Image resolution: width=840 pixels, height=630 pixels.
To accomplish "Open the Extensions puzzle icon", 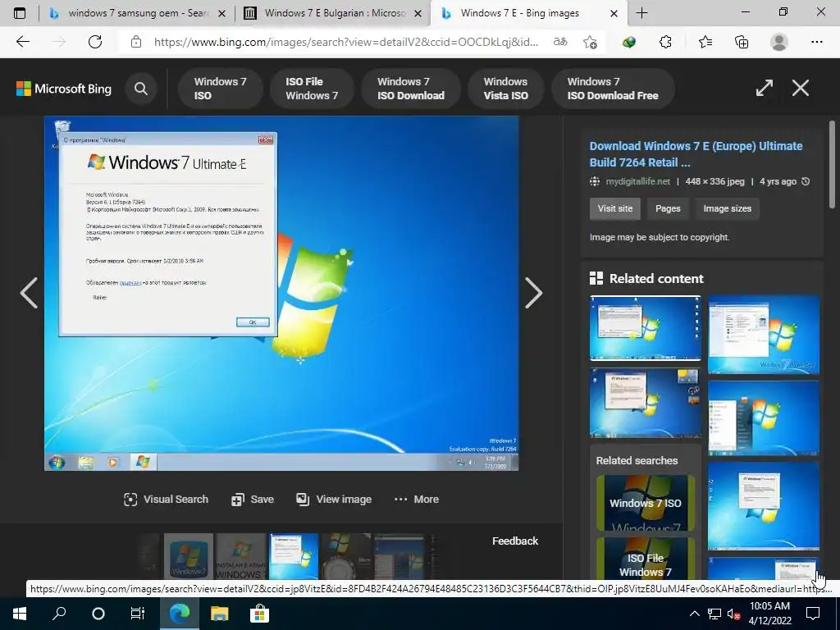I will pyautogui.click(x=665, y=42).
